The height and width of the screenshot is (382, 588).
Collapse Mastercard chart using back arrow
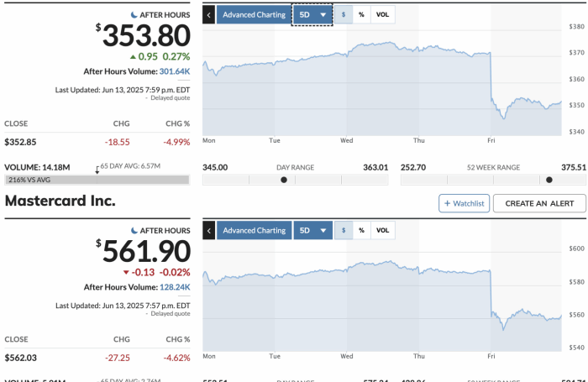tap(209, 231)
